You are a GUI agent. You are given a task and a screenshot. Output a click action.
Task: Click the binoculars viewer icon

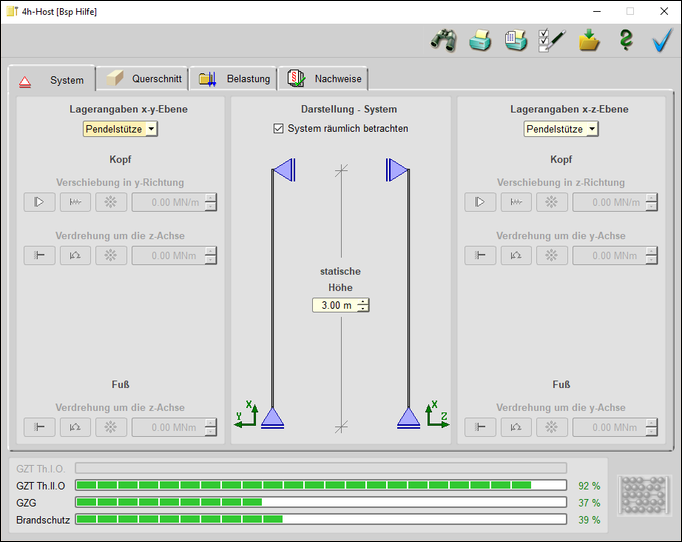(x=443, y=40)
